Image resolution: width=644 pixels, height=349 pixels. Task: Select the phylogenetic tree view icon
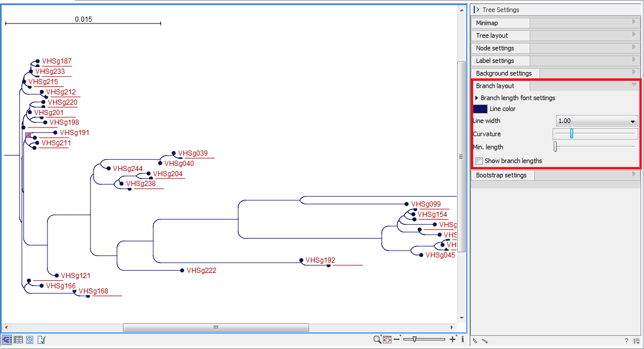coord(6,339)
